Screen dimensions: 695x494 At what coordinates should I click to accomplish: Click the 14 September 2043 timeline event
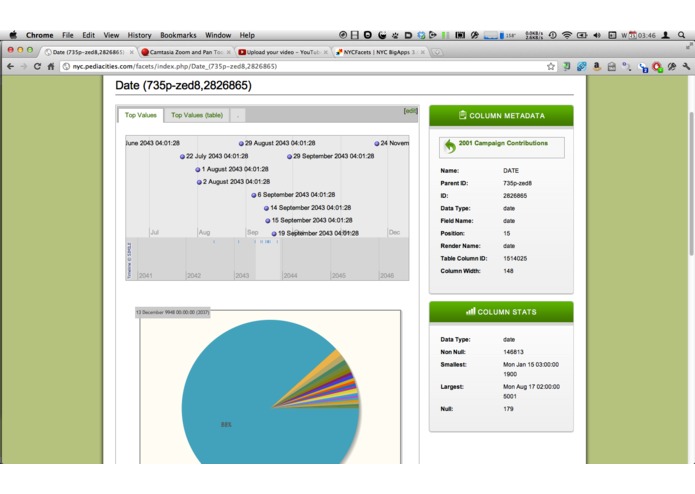click(x=308, y=208)
